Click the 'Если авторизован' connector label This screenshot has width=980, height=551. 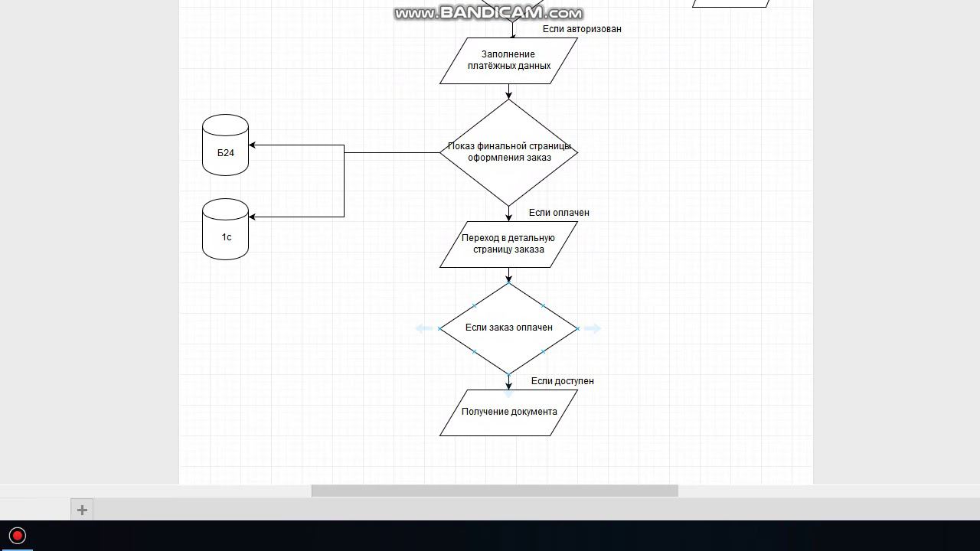(582, 29)
